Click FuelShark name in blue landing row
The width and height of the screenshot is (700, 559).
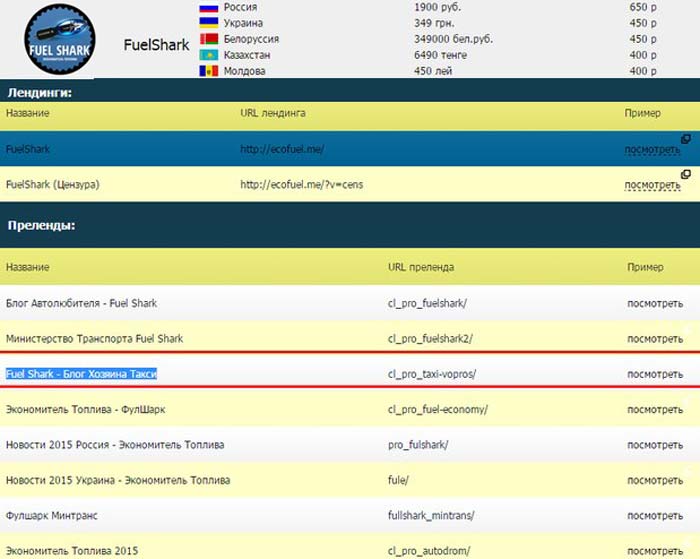click(28, 149)
